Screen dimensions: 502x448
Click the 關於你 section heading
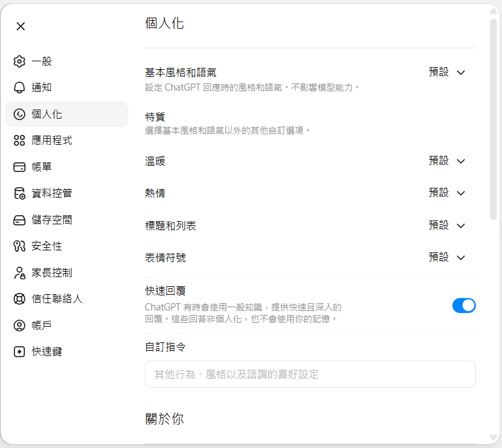(x=165, y=419)
